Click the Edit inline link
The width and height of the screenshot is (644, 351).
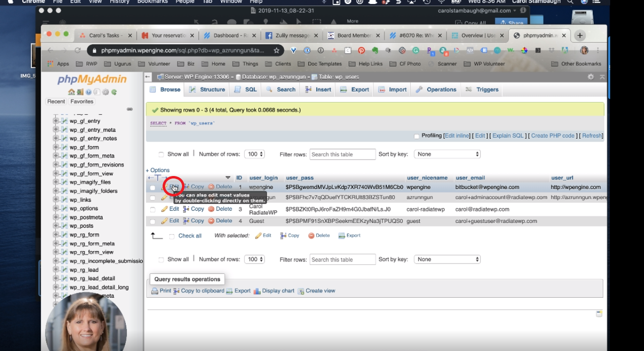coord(457,136)
